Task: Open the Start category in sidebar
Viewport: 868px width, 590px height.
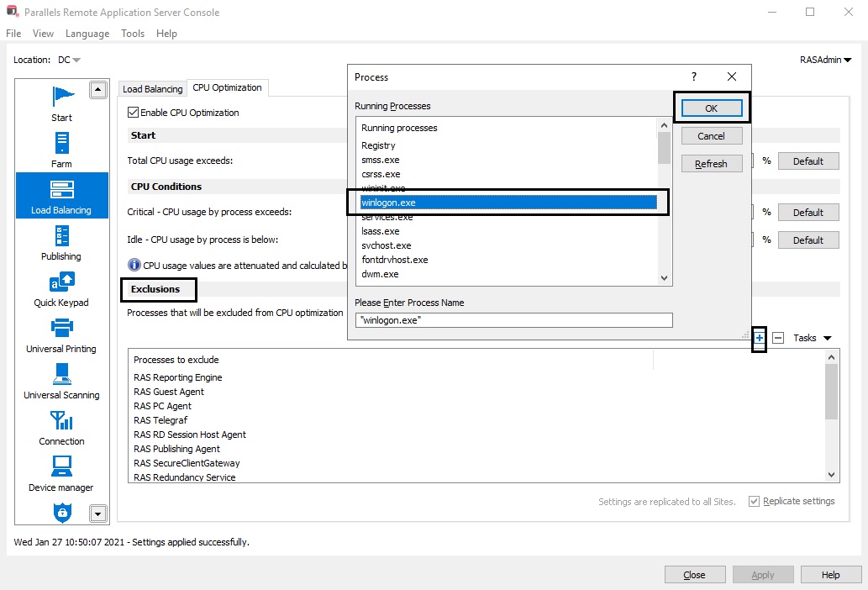Action: (x=61, y=104)
